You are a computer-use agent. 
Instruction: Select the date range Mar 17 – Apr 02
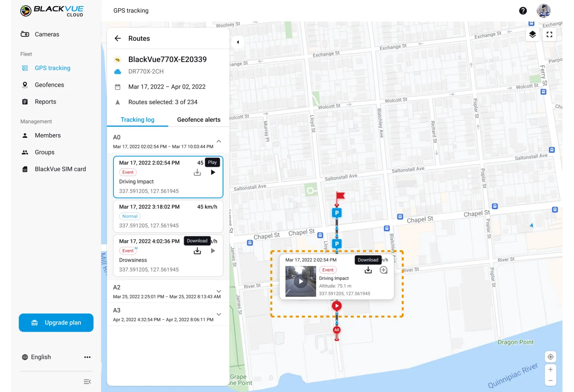[167, 87]
